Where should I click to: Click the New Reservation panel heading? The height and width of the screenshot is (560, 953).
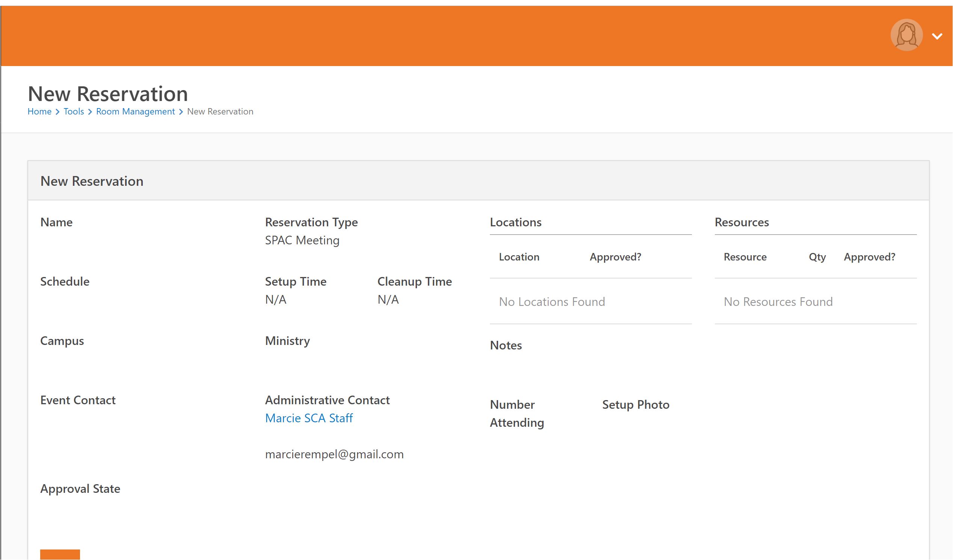(x=92, y=181)
